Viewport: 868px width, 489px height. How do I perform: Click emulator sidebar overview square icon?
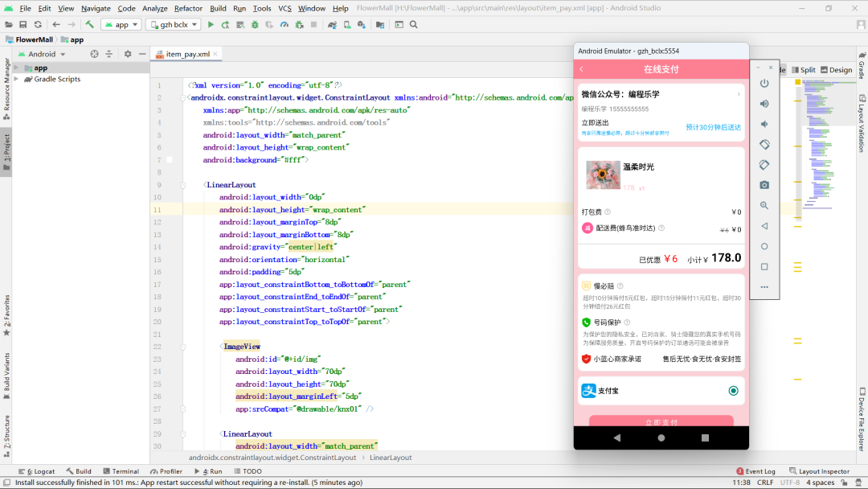[764, 267]
